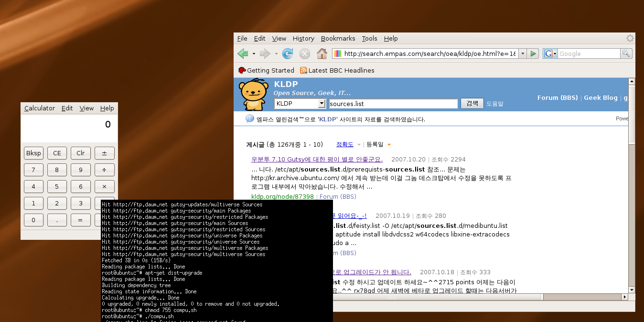Viewport: 644px width, 322px height.
Task: Click the sources.list KLDP search field
Action: click(393, 104)
